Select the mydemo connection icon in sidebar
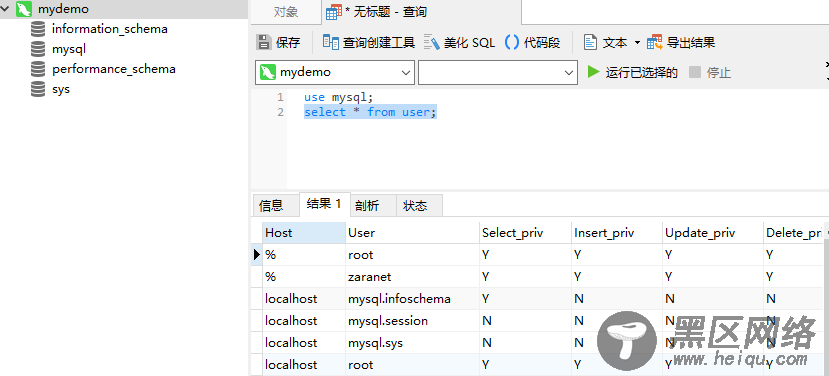The image size is (829, 376). [x=24, y=9]
